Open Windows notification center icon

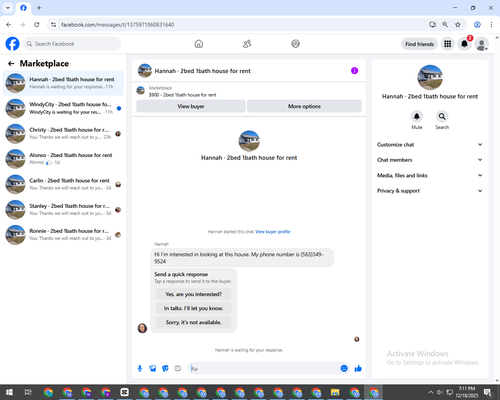point(489,392)
